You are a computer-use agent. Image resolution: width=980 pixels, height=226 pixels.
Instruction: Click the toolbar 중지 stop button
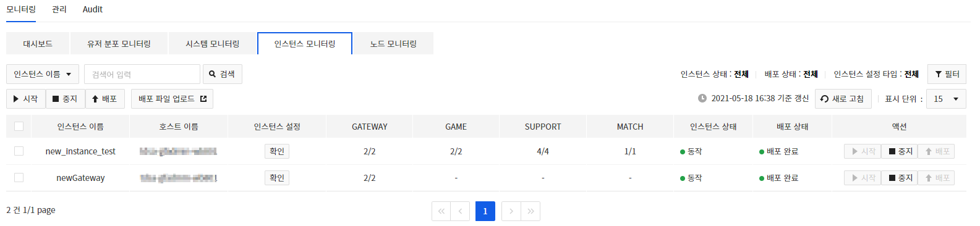point(66,99)
